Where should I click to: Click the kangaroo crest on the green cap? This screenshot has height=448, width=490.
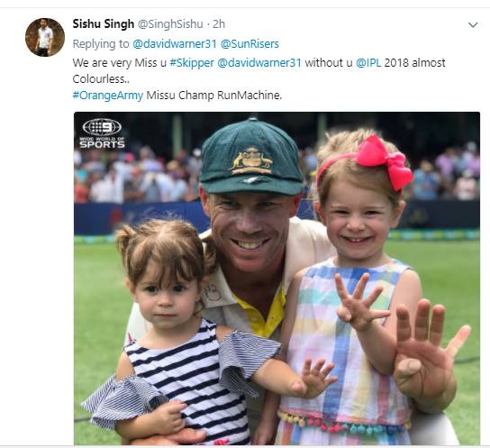click(251, 161)
